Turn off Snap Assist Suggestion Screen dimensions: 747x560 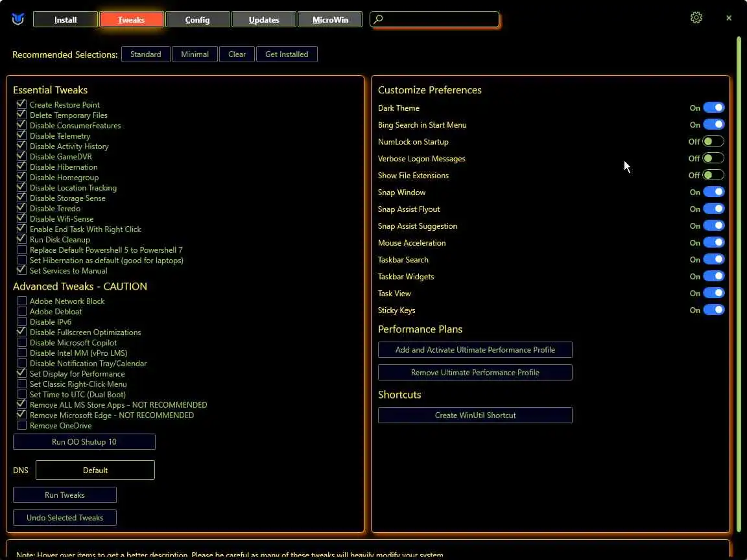point(714,226)
